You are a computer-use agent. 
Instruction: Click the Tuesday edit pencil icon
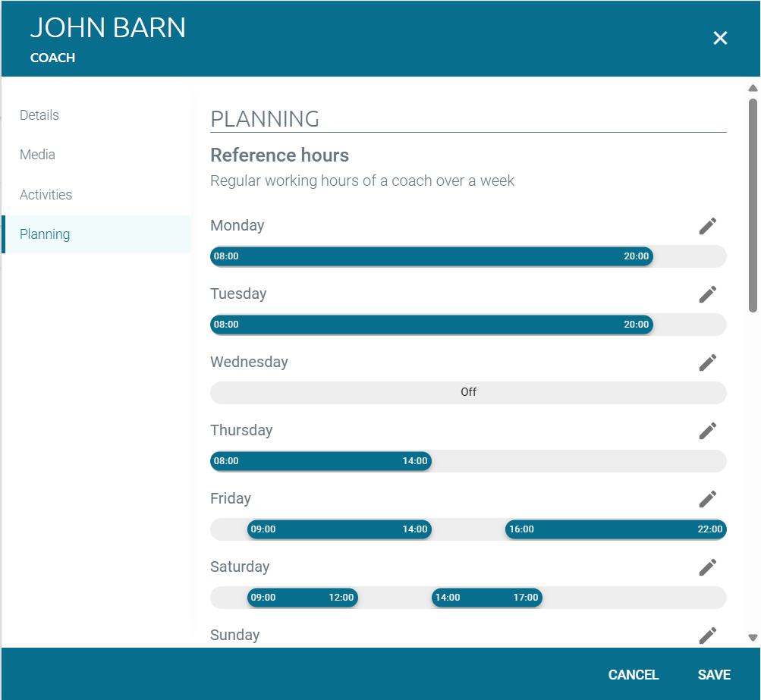pos(707,294)
